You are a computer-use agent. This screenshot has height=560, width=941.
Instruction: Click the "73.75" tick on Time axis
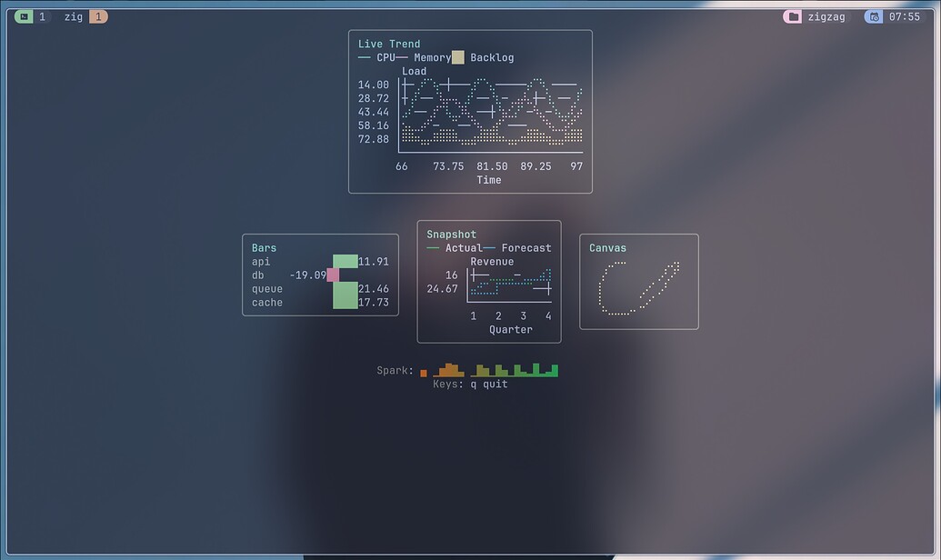(x=448, y=166)
